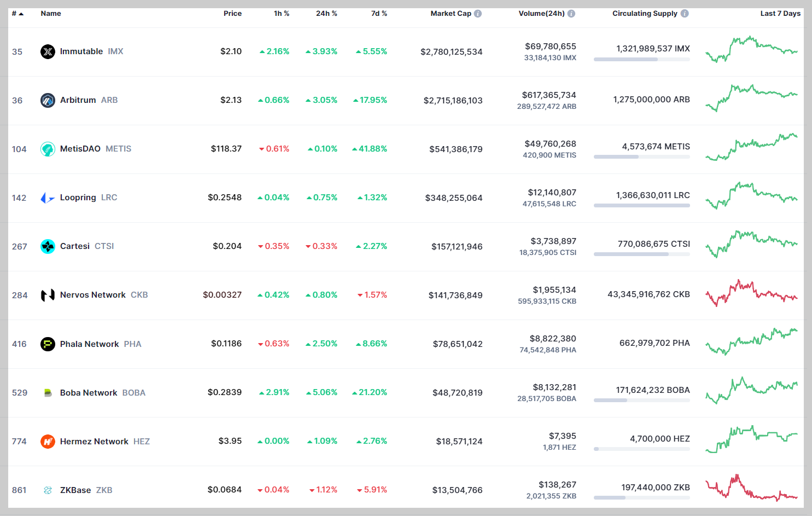812x516 pixels.
Task: Open the MetisDAO METIS coin page
Action: (96, 149)
